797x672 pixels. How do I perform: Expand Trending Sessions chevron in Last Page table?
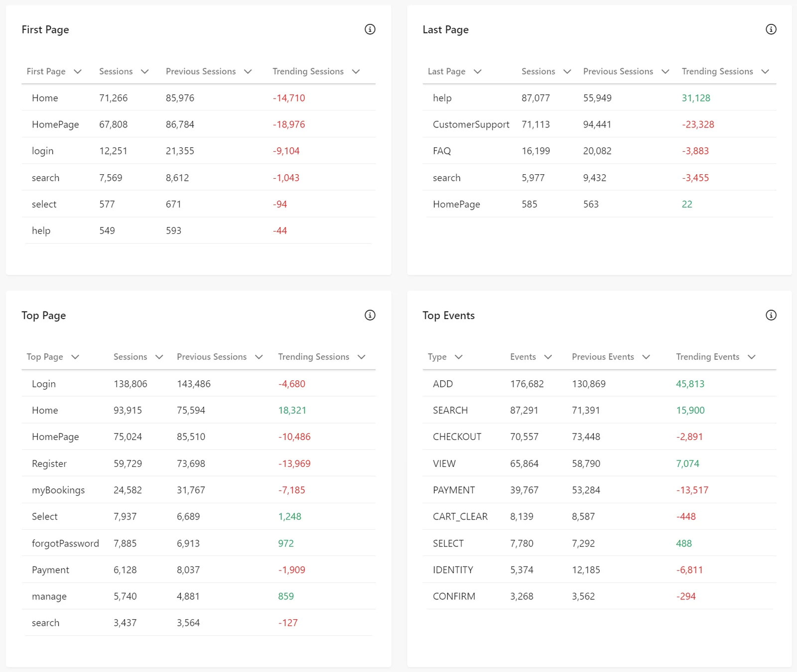(765, 72)
